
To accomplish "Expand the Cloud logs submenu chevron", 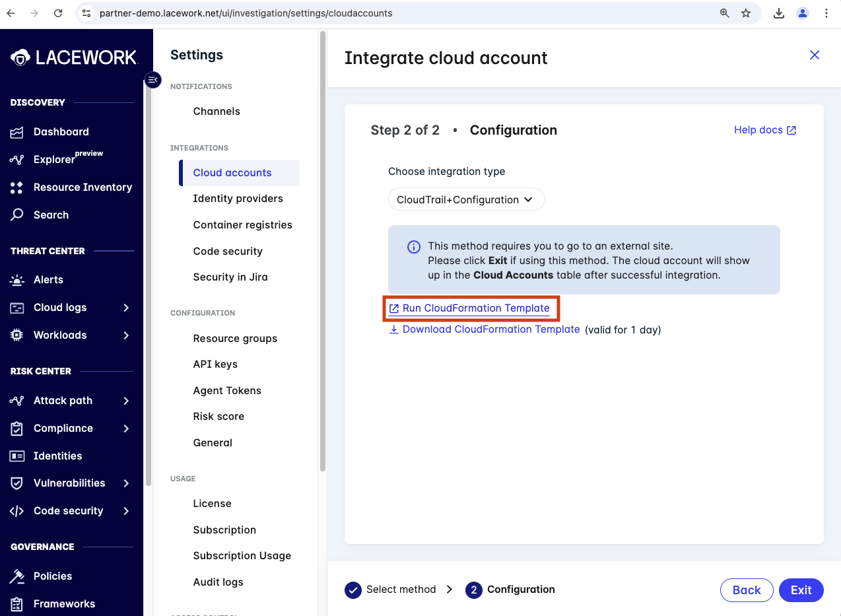I will click(x=126, y=308).
